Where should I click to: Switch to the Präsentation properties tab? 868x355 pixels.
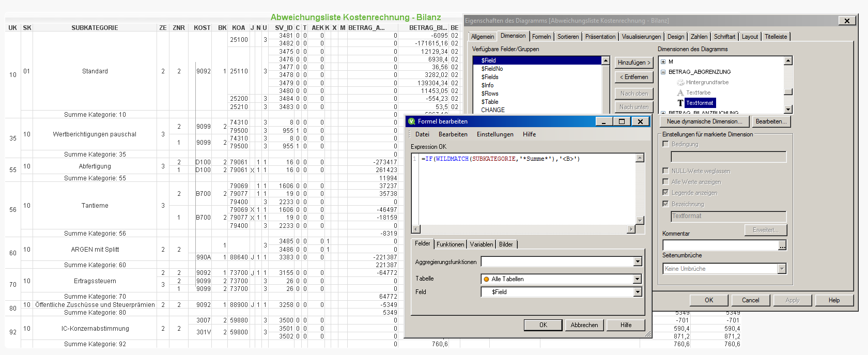click(x=600, y=37)
